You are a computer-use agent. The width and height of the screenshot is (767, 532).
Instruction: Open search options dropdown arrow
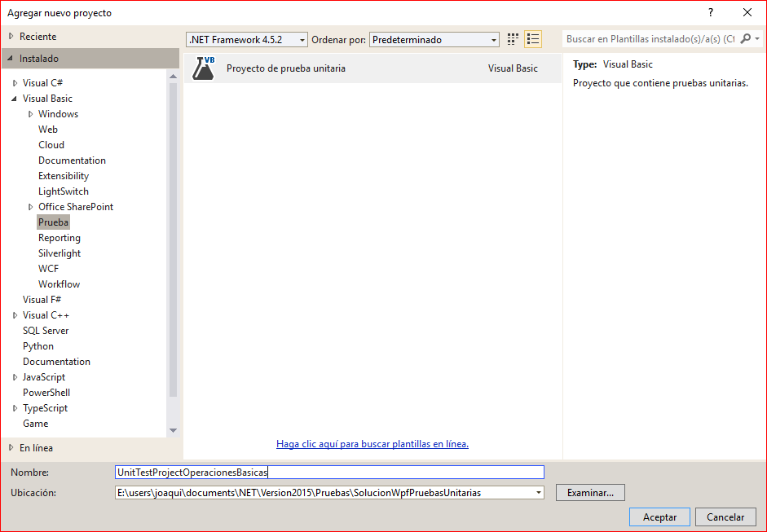[757, 38]
